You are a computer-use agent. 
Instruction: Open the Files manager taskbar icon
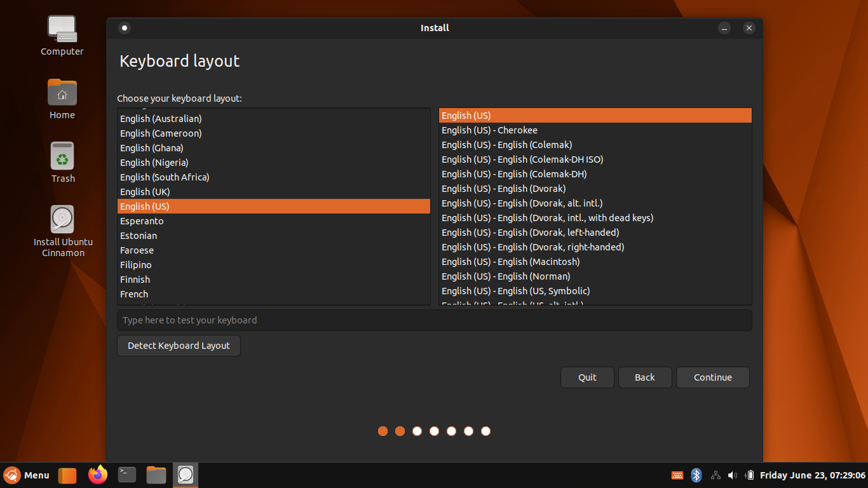(x=156, y=475)
